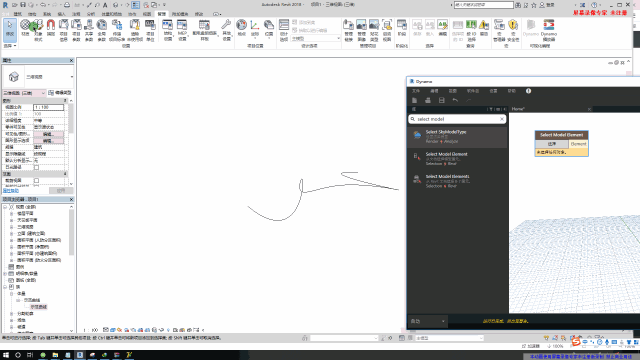This screenshot has width=640, height=360.
Task: Open 宏安全性 Macro Security
Action: [x=513, y=30]
